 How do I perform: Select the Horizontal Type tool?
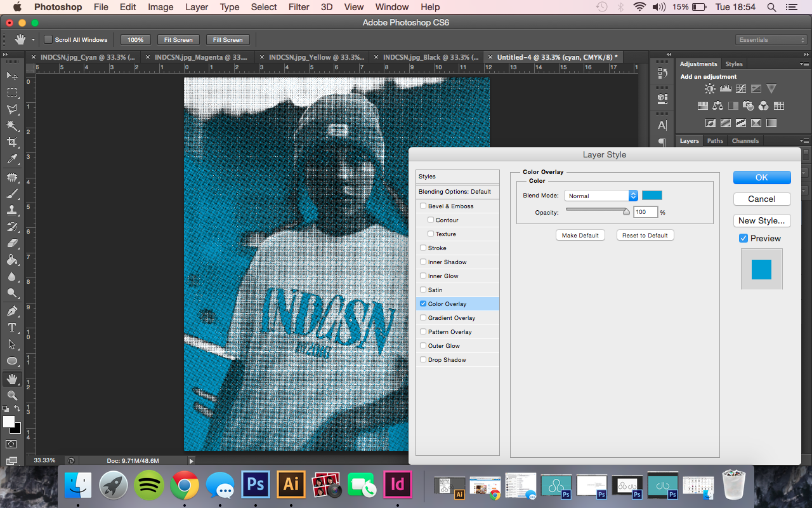[x=12, y=328]
